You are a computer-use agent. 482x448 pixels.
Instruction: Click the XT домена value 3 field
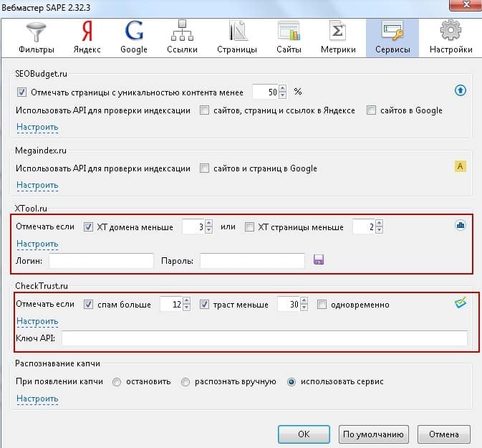193,227
